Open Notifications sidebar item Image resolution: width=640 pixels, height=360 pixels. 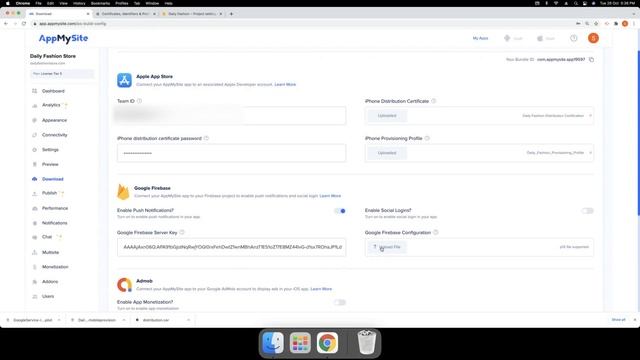point(55,223)
